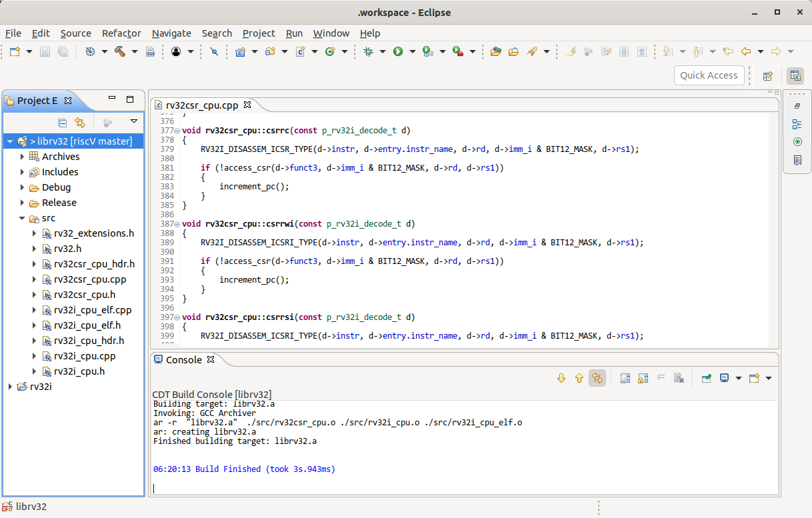
Task: Fold csrrwi function at line 387
Action: (x=177, y=225)
